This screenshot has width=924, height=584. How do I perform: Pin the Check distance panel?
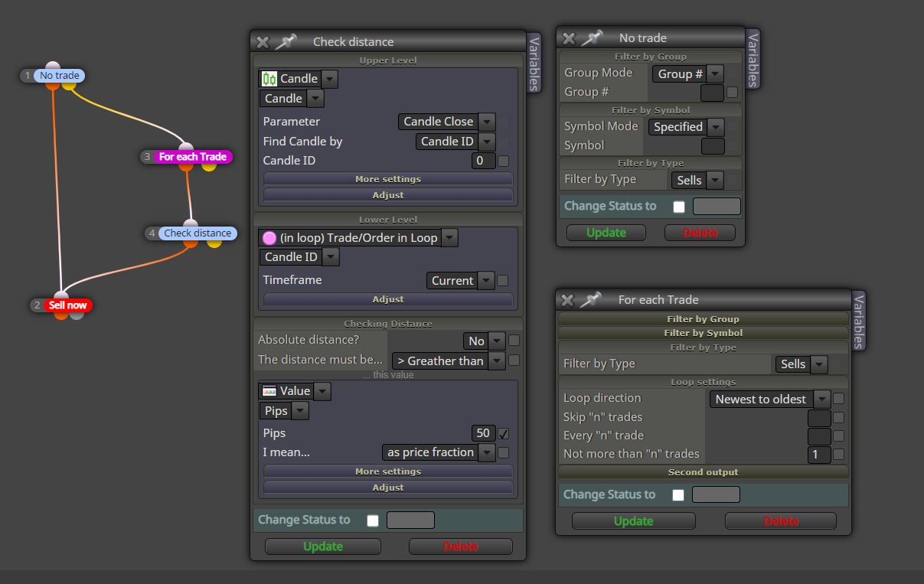pyautogui.click(x=286, y=42)
